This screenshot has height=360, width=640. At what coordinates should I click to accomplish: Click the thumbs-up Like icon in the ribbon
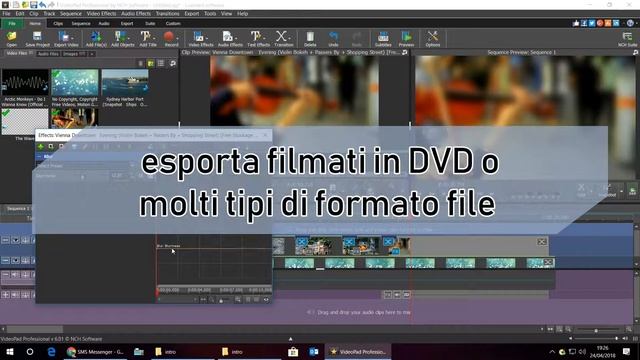576,23
